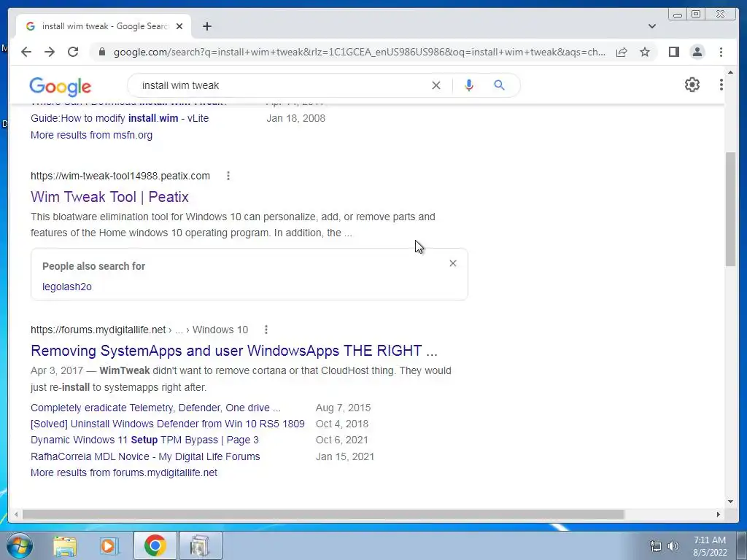
Task: Select the date text 'Jan 18, 2008'
Action: click(x=296, y=118)
